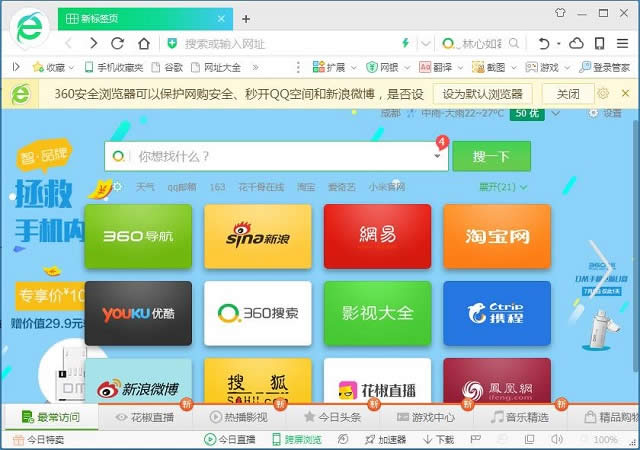
Task: Open the 淘宝网 site tile
Action: (x=497, y=237)
